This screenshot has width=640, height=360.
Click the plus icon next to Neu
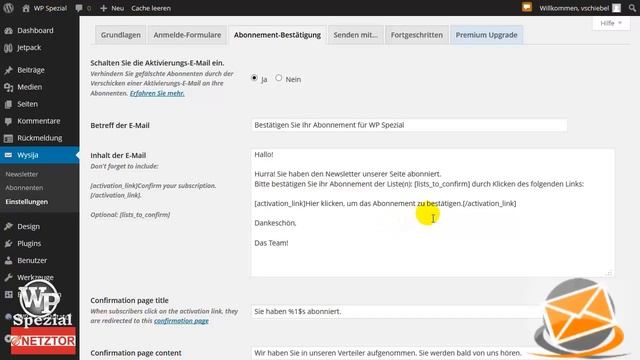tap(103, 8)
